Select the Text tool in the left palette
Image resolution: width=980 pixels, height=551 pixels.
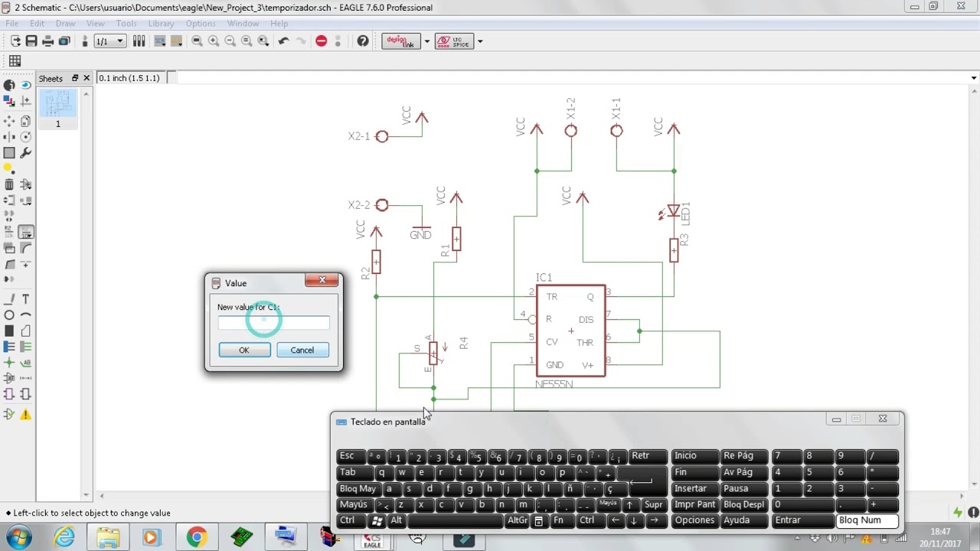point(25,299)
